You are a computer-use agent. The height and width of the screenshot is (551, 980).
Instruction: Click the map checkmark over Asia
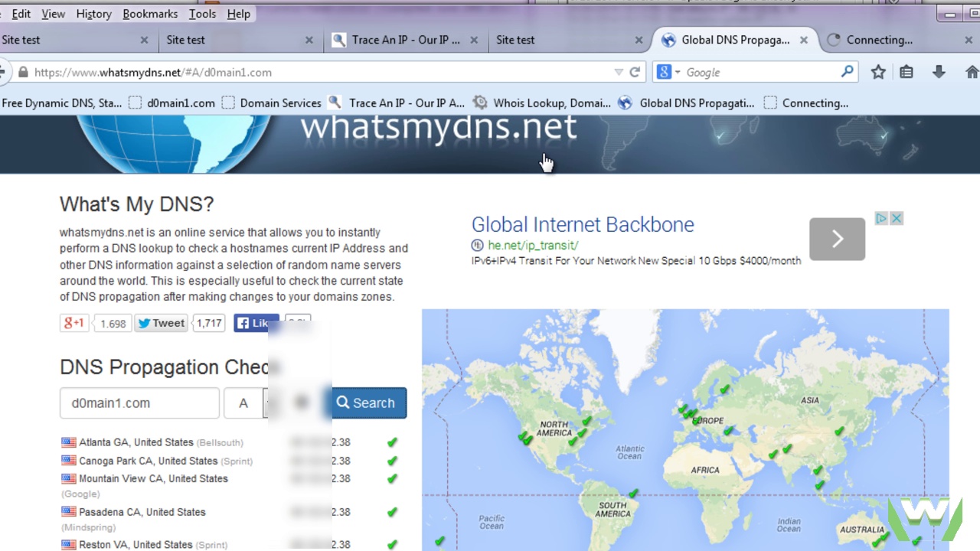pos(840,431)
